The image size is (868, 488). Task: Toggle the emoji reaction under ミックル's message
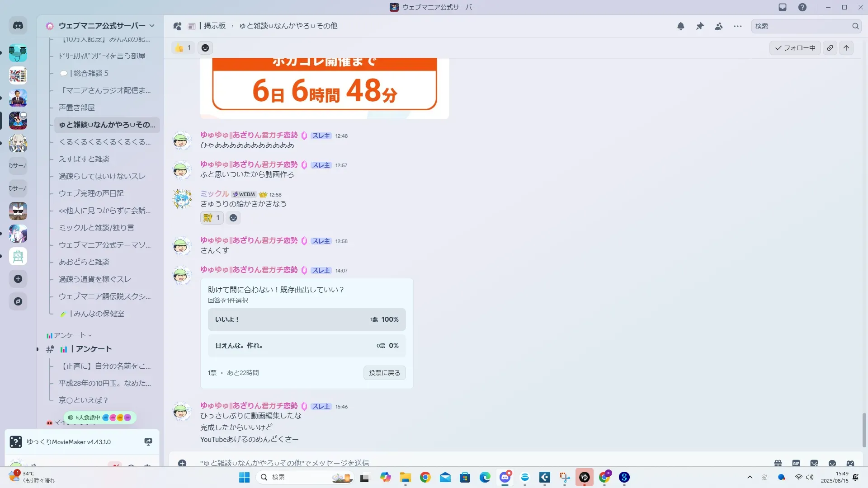pos(212,218)
